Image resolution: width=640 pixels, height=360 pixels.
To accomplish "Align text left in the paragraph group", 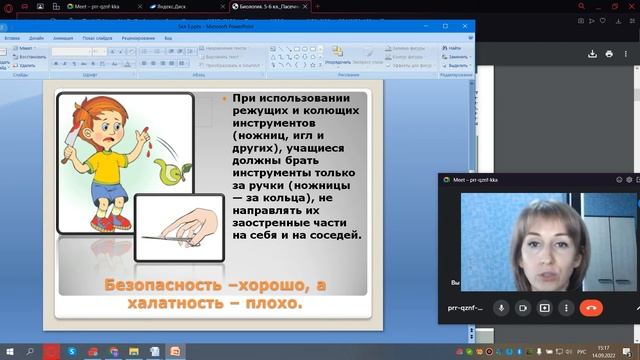I will [144, 64].
